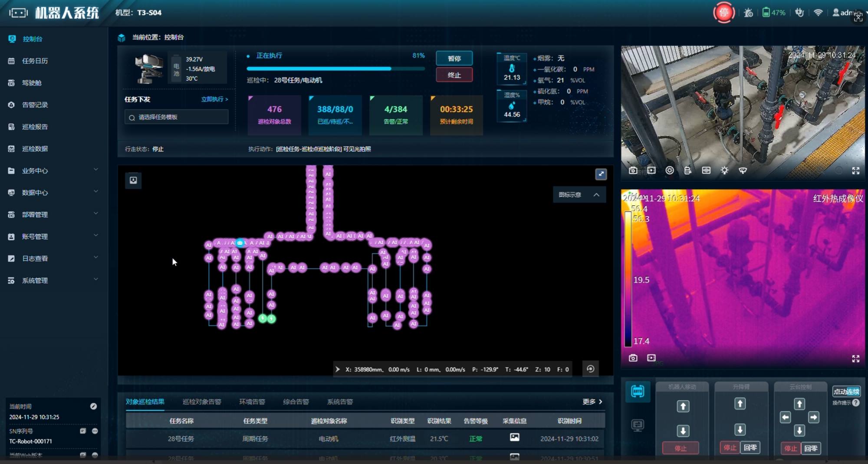Screen dimensions: 868x464
Task: Take snapshot from visible-light camera
Action: click(633, 171)
